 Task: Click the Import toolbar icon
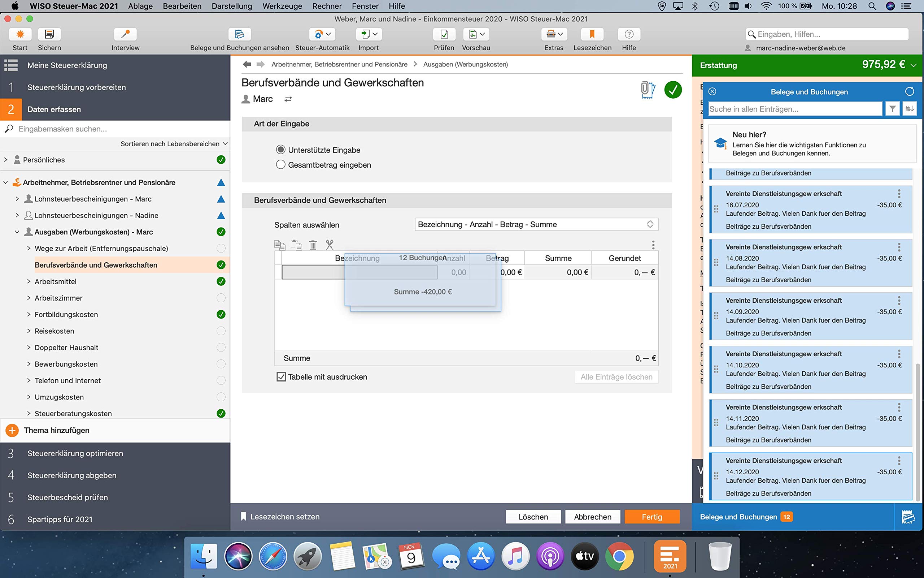[369, 34]
